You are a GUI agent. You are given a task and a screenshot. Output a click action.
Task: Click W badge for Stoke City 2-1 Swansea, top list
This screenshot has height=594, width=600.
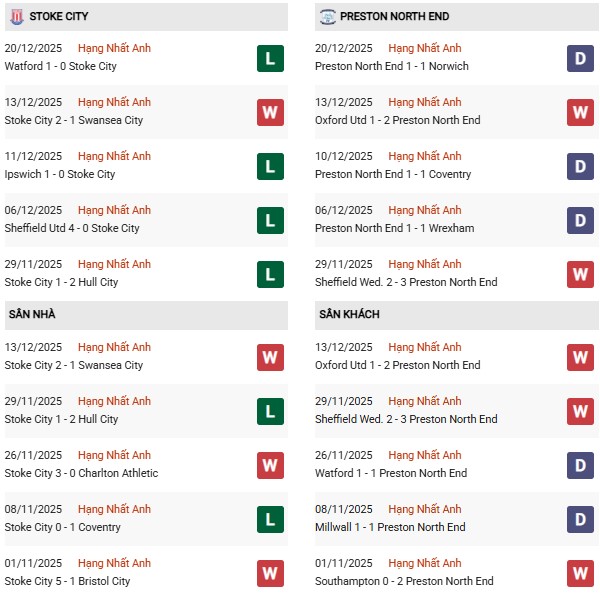tap(270, 112)
